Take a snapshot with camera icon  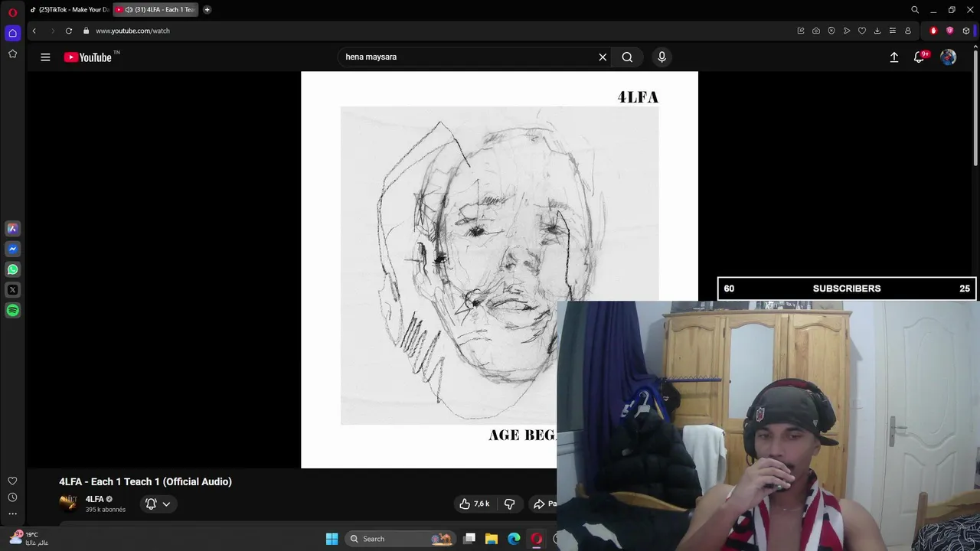point(816,31)
